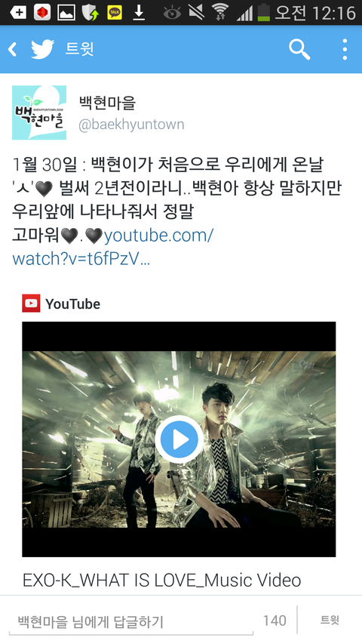Play the EXO-K video
This screenshot has height=644, width=362.
tap(179, 439)
